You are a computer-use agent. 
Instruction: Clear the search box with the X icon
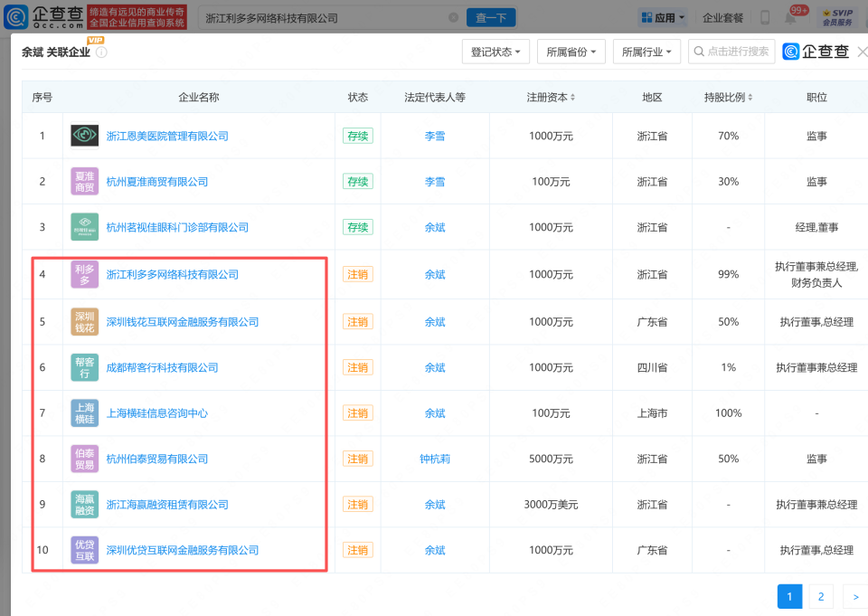pyautogui.click(x=453, y=18)
